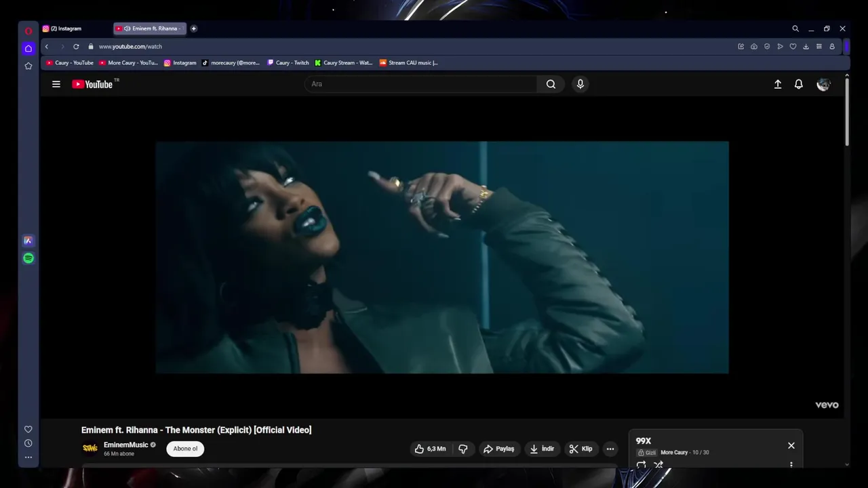Screen dimensions: 868x488
Task: Dislike the video with thumbs-down
Action: pyautogui.click(x=463, y=449)
